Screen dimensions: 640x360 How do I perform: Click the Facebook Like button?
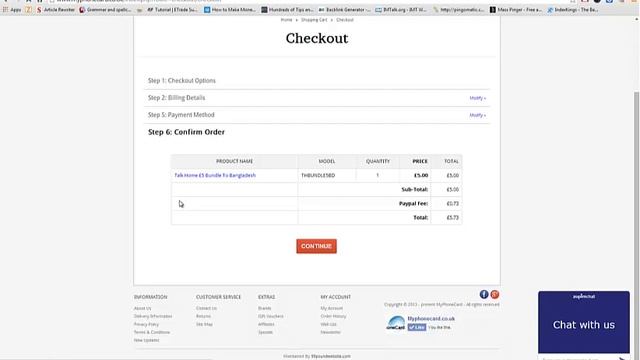(x=417, y=327)
